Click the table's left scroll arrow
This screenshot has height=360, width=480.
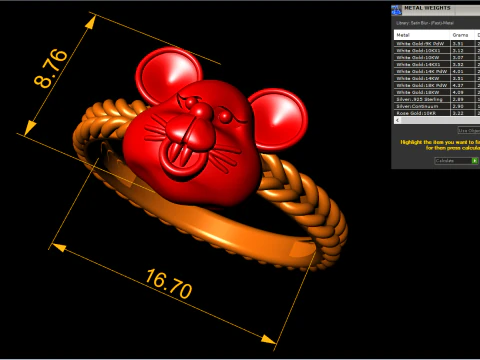[x=397, y=120]
